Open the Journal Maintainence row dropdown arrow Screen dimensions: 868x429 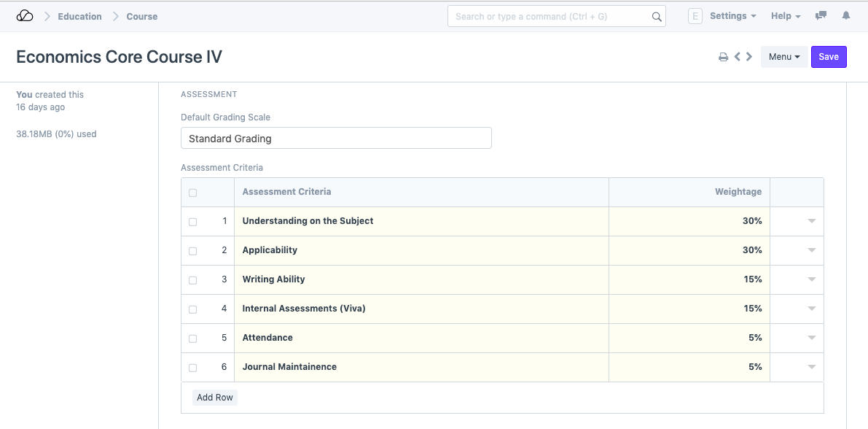click(811, 367)
